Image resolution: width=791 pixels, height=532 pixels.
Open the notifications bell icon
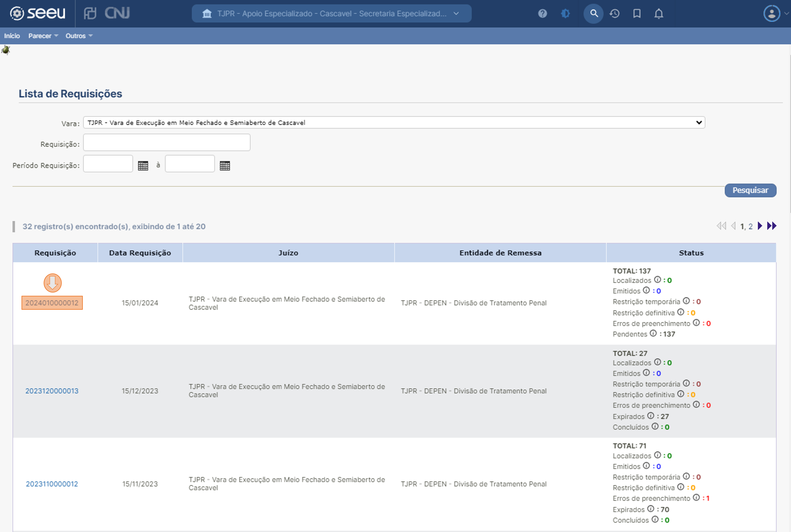click(x=659, y=14)
